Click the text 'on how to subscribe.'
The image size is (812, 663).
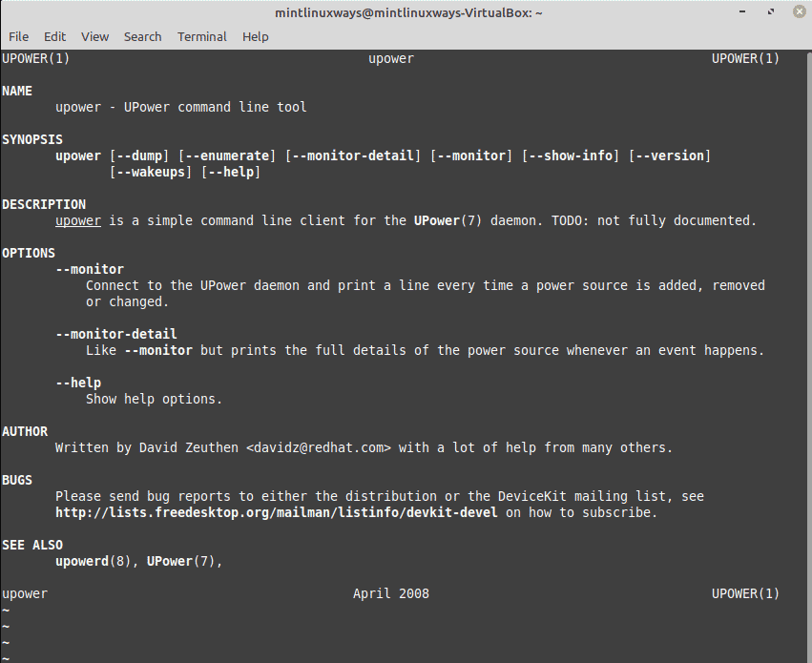point(581,512)
